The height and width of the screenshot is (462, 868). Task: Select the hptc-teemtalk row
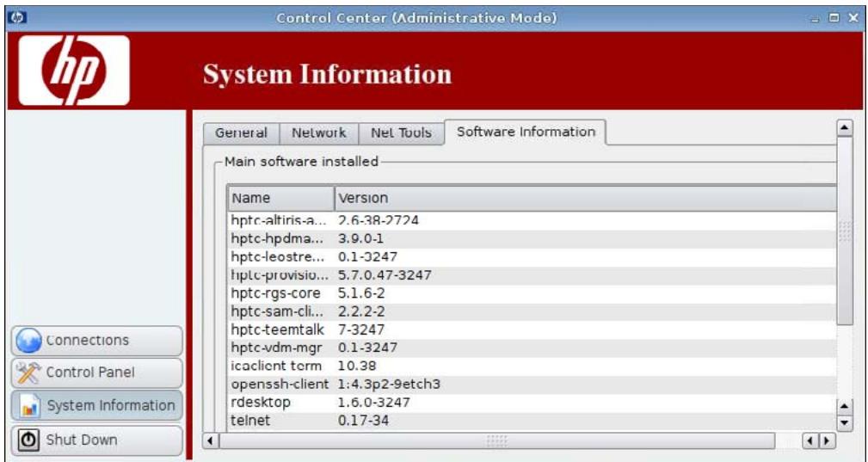[532, 330]
